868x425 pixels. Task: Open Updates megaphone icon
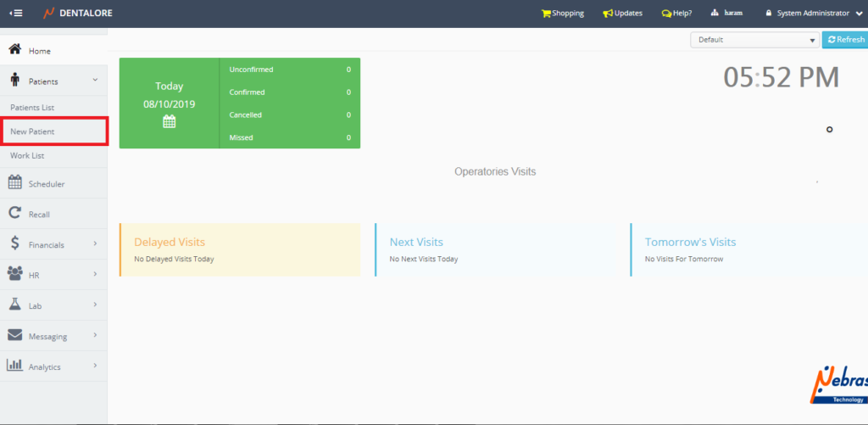(607, 14)
